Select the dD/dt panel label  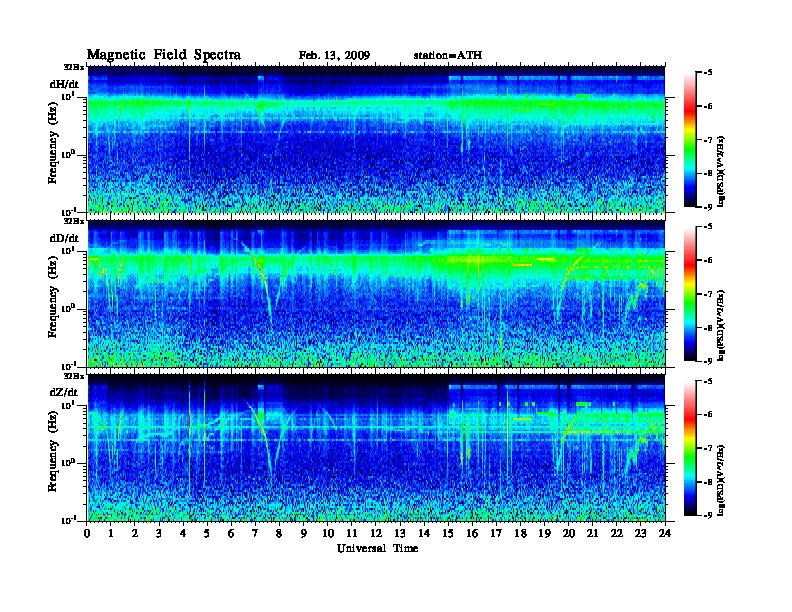pos(64,238)
